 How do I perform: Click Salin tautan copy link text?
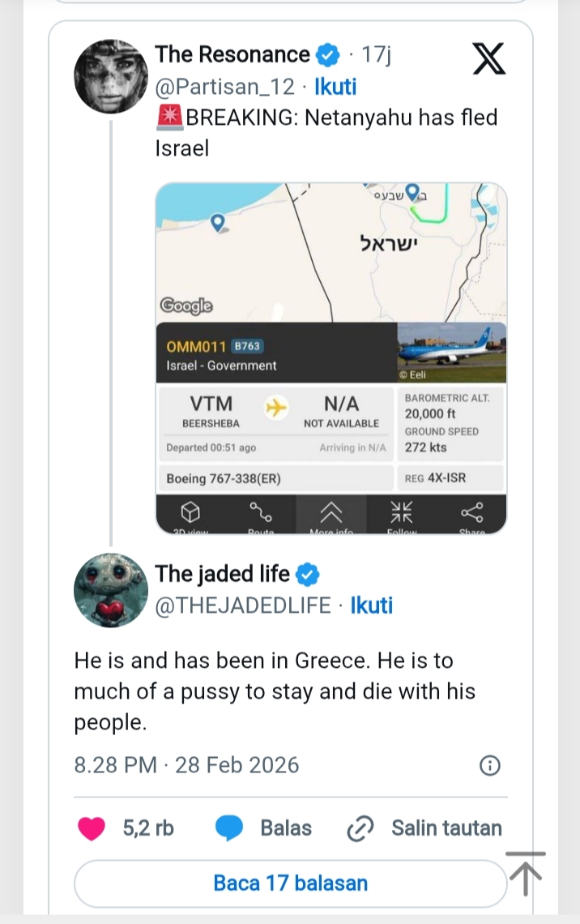click(x=446, y=828)
